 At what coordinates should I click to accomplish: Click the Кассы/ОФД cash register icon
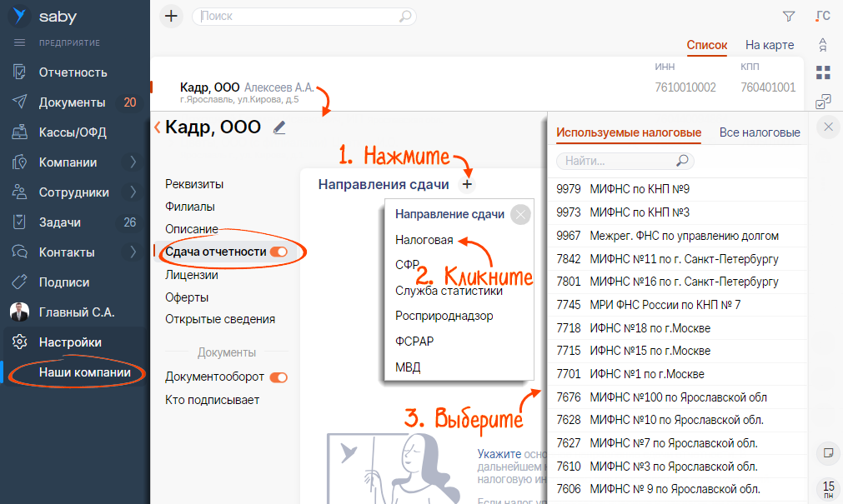(19, 132)
